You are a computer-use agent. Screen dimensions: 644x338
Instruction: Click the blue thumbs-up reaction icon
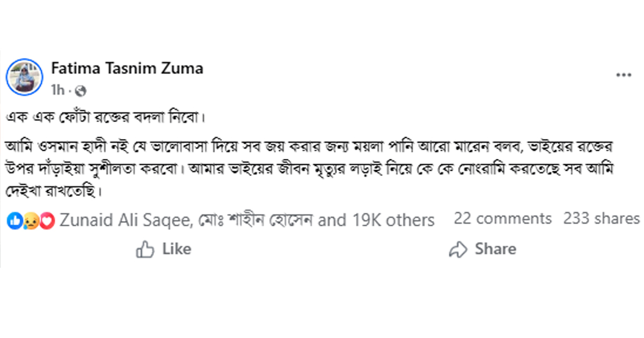(14, 220)
